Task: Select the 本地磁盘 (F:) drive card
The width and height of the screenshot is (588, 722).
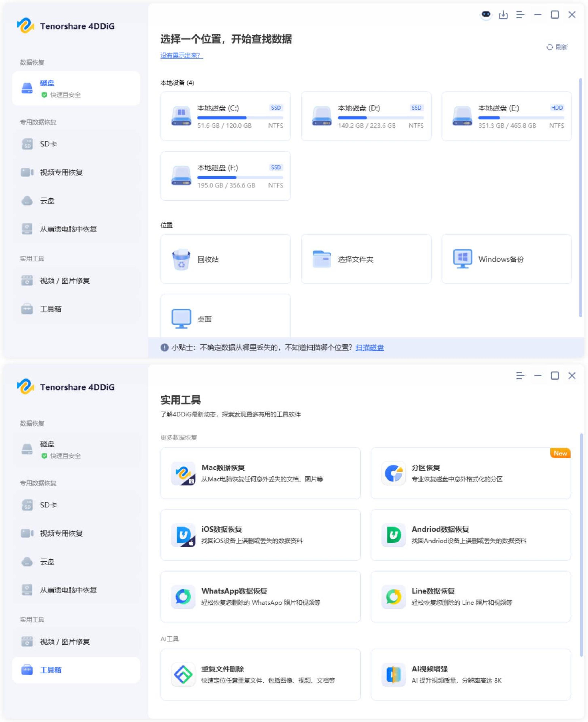Action: [226, 176]
